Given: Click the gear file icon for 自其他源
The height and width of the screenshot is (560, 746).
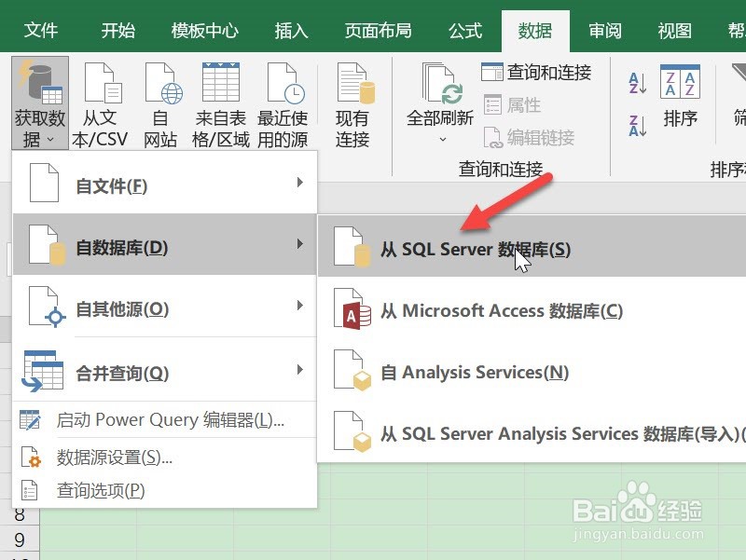Looking at the screenshot, I should (47, 307).
